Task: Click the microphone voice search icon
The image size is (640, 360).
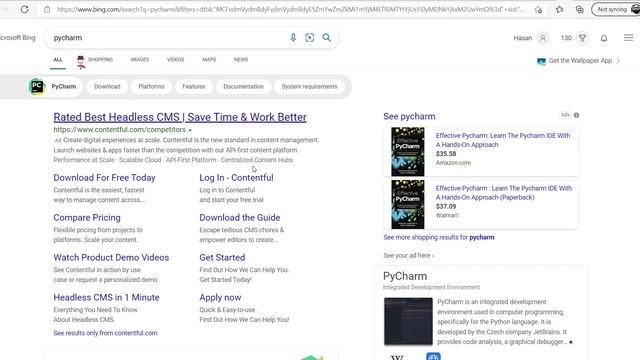Action: (293, 38)
